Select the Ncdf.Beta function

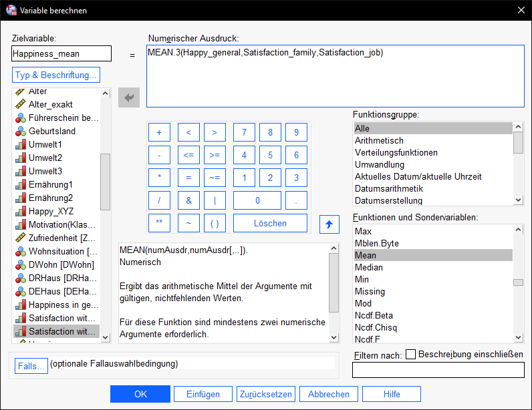point(433,315)
